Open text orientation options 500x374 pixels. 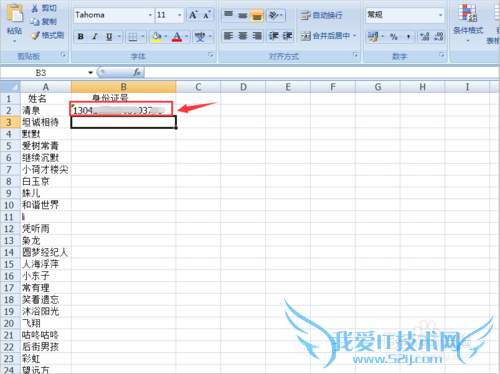pyautogui.click(x=275, y=15)
